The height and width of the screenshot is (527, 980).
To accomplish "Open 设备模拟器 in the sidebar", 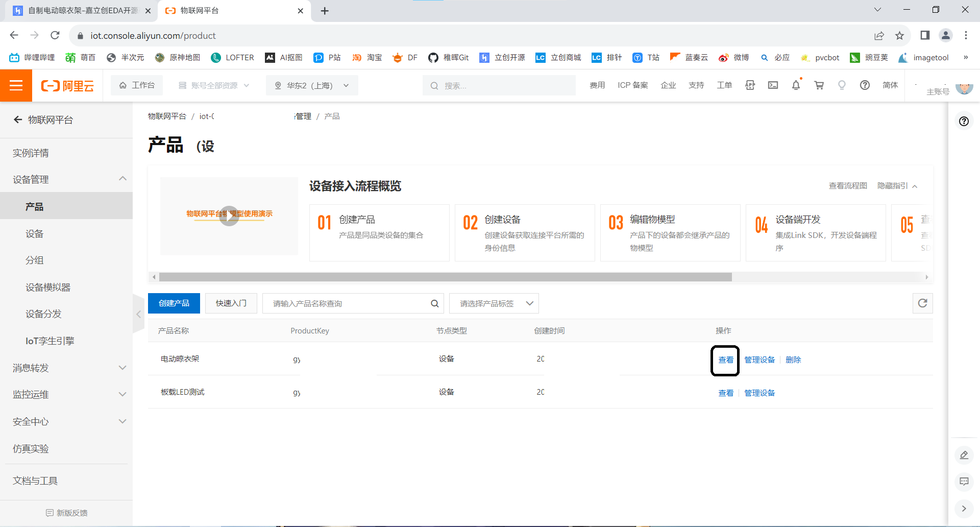I will 48,287.
